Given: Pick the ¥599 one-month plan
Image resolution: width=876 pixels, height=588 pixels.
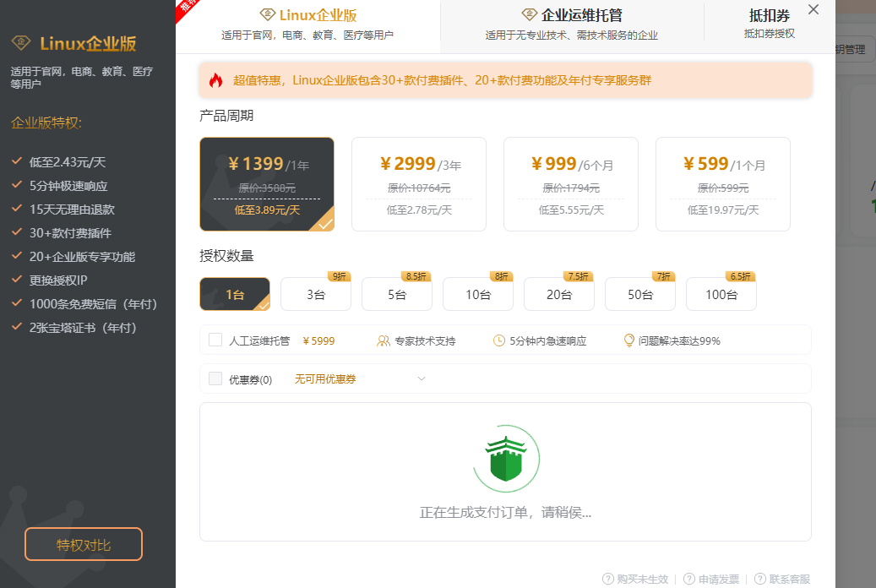Looking at the screenshot, I should click(x=722, y=183).
